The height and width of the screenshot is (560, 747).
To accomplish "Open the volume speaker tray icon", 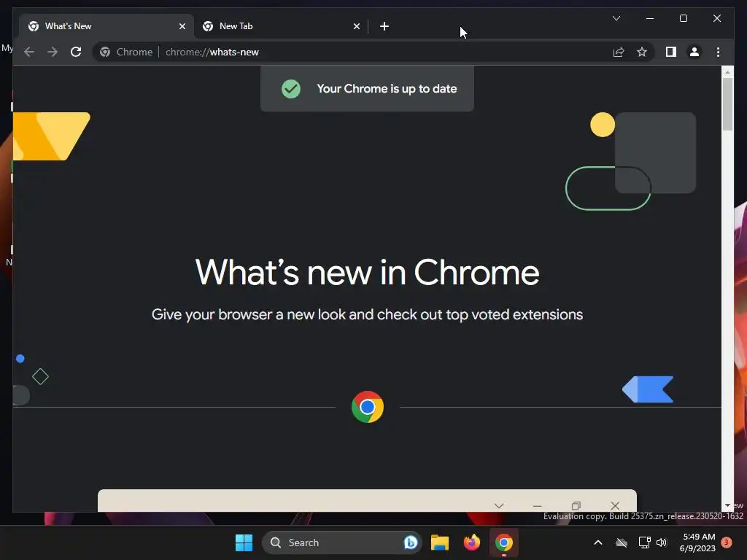I will pos(662,542).
